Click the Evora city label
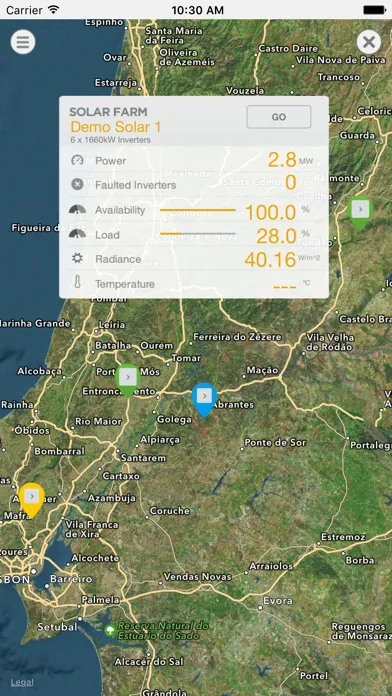The height and width of the screenshot is (696, 392). point(278,601)
